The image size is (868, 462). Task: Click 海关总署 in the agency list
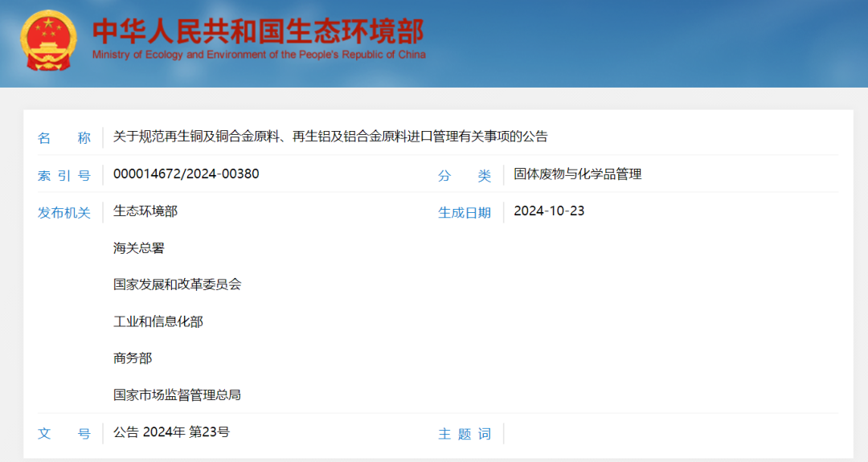pyautogui.click(x=139, y=247)
